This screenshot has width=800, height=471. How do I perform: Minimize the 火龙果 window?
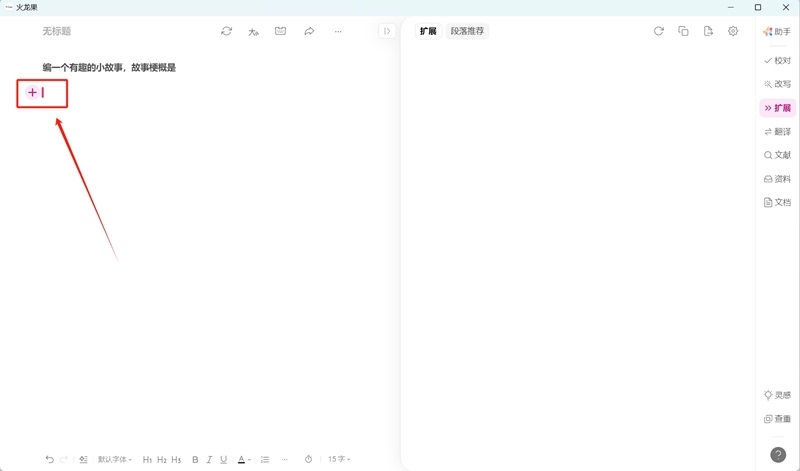click(x=731, y=7)
